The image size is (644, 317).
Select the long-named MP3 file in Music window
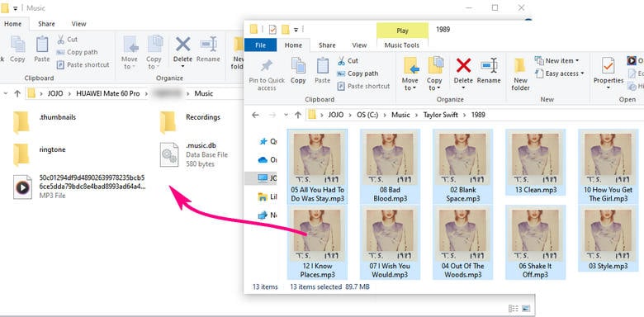click(79, 187)
